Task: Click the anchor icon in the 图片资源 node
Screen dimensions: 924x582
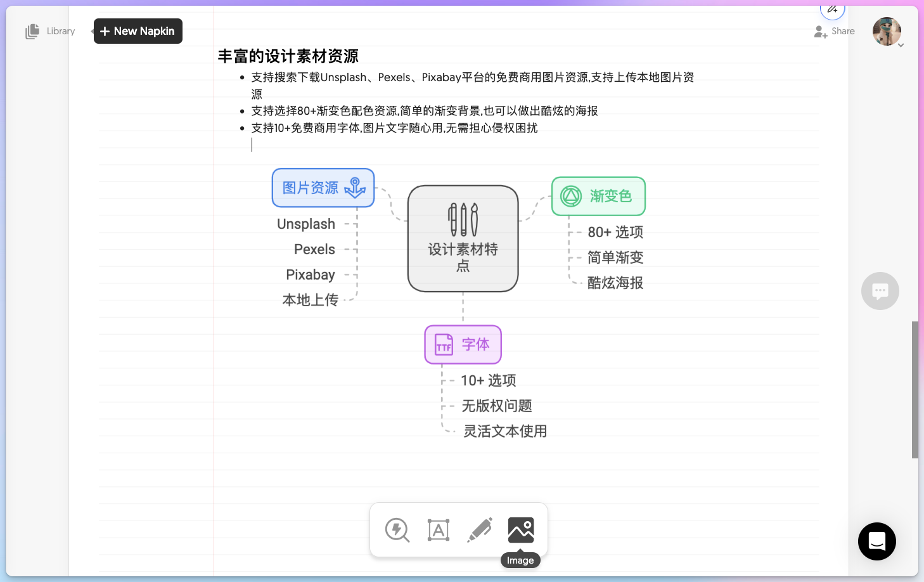Action: [355, 188]
